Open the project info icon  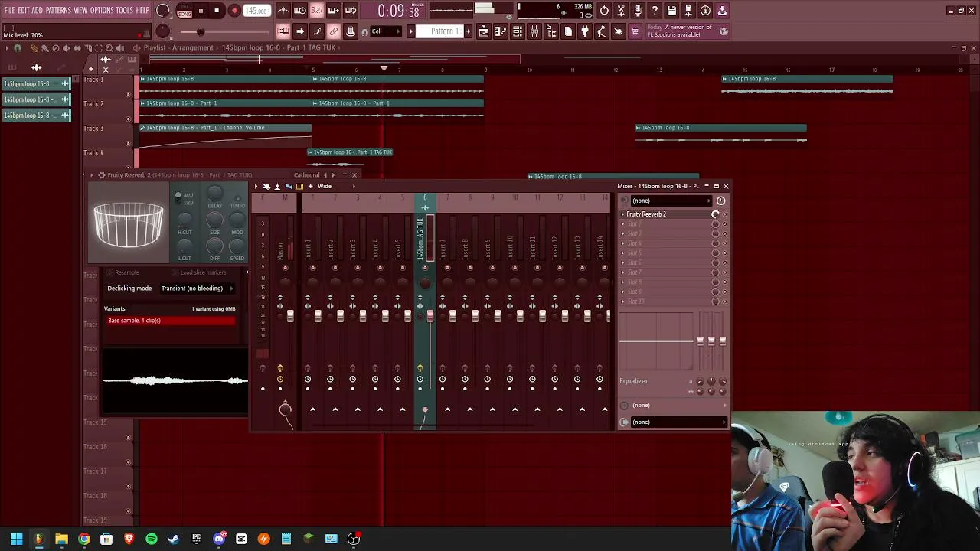pos(705,11)
